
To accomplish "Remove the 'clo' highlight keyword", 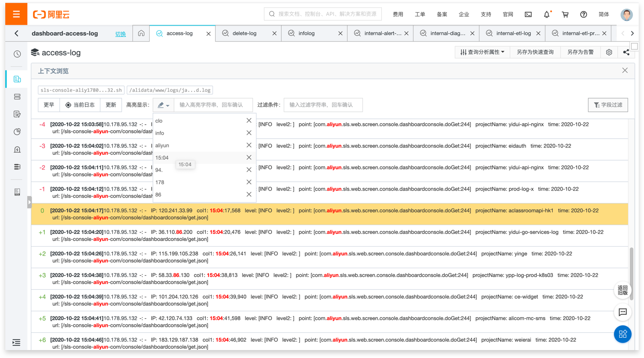I will [249, 121].
